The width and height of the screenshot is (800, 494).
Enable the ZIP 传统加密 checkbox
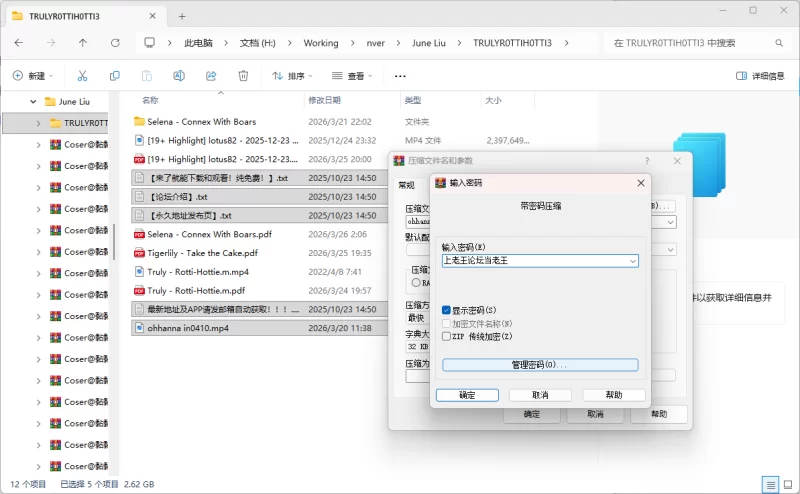(x=447, y=336)
